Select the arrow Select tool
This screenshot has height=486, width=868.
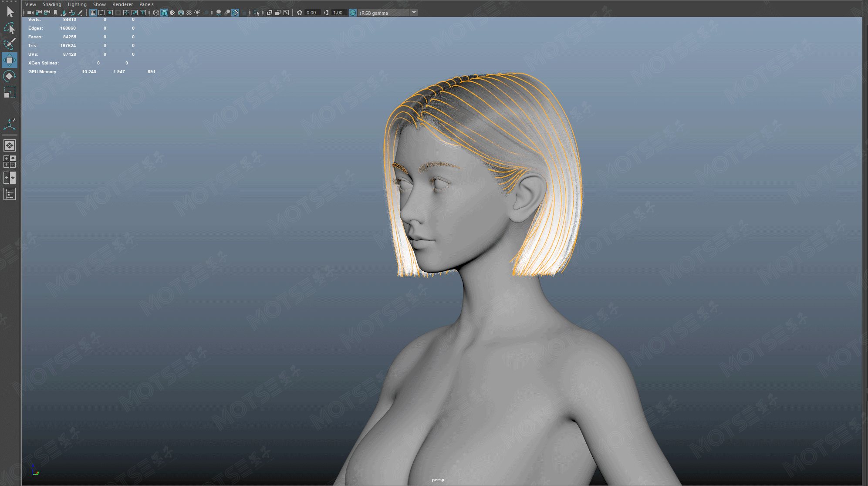coord(10,12)
